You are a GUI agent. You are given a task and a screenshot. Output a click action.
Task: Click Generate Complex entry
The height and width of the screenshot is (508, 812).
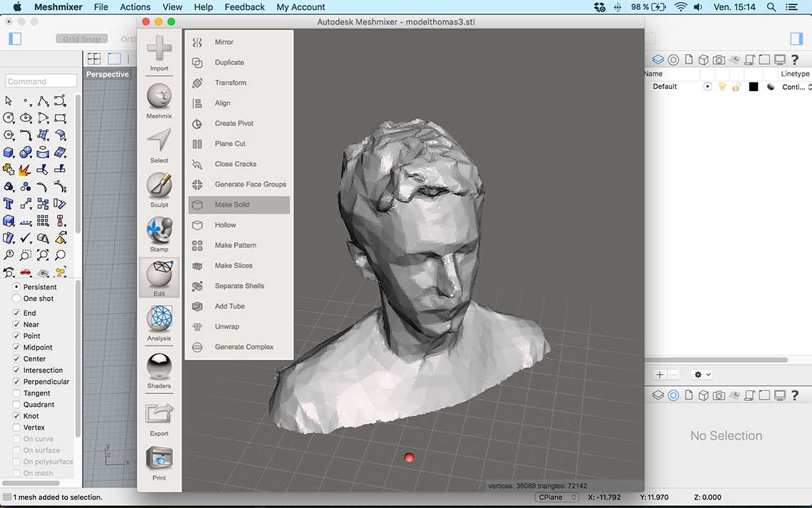(239, 347)
